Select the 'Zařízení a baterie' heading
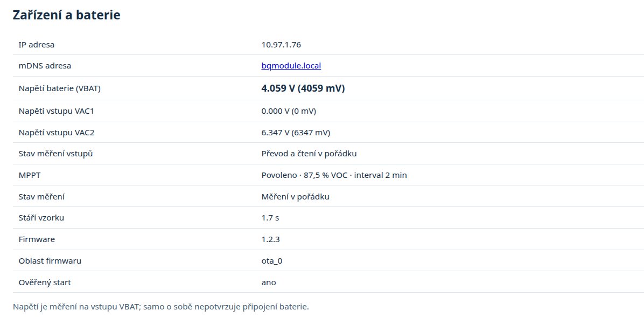Viewport: 644px width, 317px height. (67, 15)
